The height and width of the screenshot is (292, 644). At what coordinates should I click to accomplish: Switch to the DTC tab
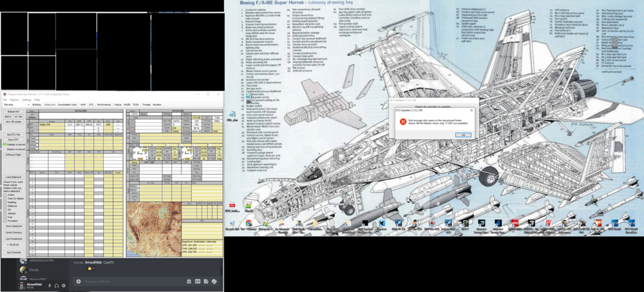[91, 105]
